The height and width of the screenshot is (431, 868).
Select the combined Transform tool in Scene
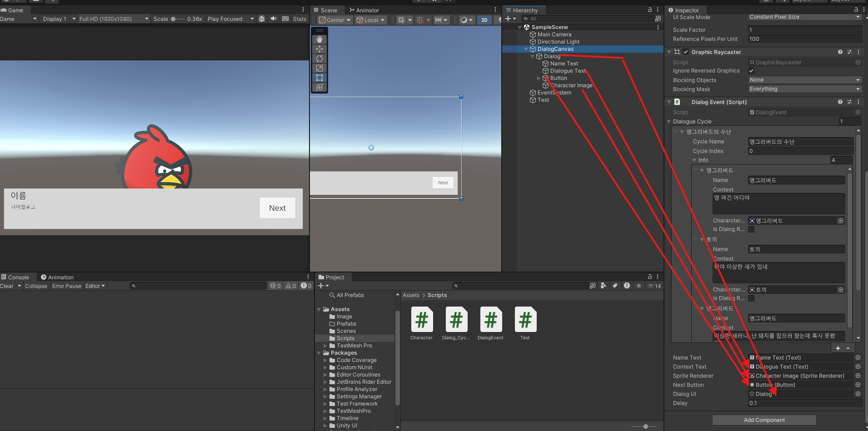(x=319, y=87)
